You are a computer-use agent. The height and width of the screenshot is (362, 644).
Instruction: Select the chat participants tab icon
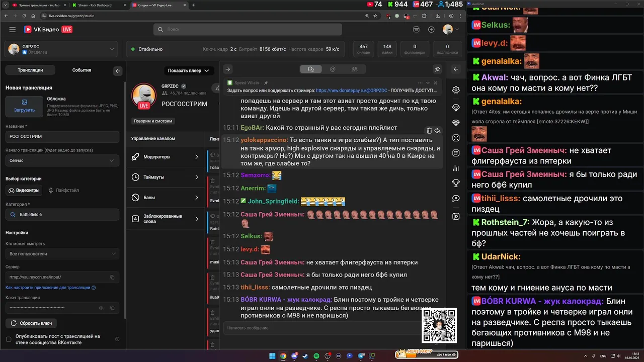click(355, 69)
